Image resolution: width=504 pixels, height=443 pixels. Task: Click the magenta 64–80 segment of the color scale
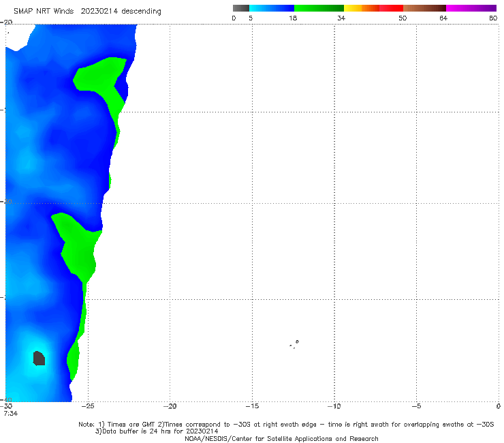[x=471, y=8]
